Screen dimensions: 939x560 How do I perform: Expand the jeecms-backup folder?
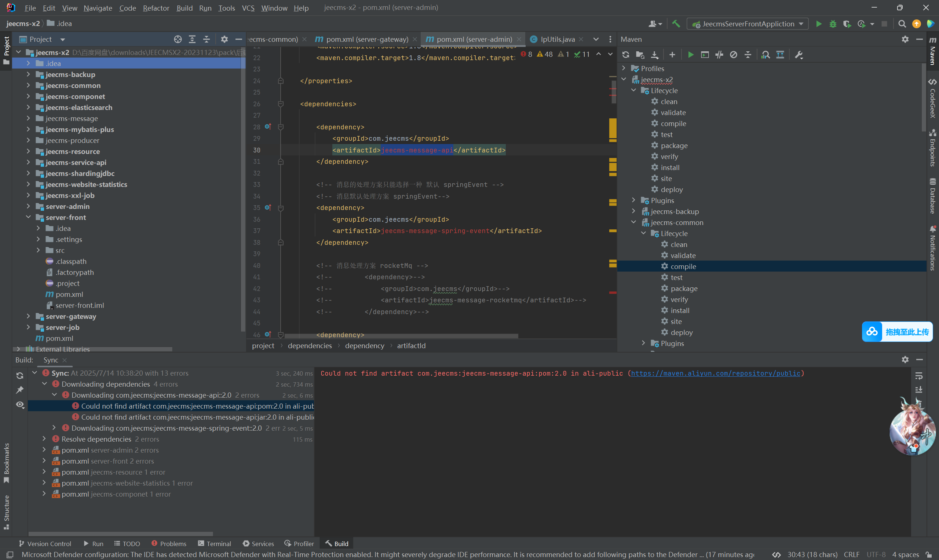pos(28,74)
